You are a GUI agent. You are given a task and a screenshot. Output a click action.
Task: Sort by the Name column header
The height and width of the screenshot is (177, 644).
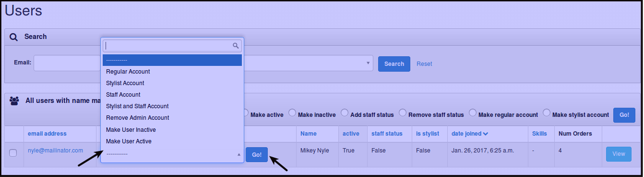309,134
